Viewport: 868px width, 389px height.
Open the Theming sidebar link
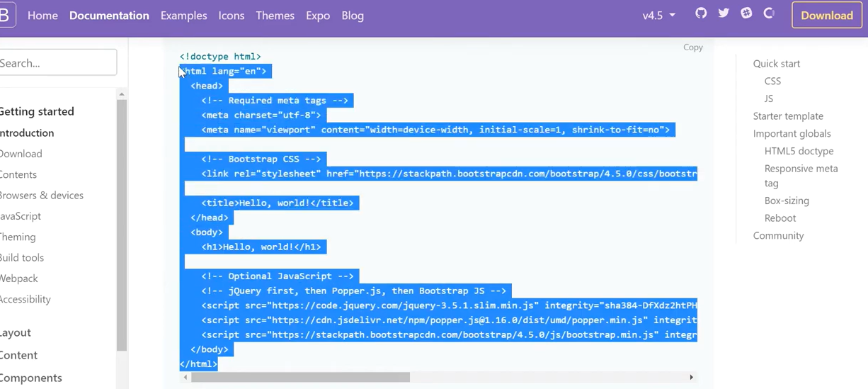[x=18, y=237]
